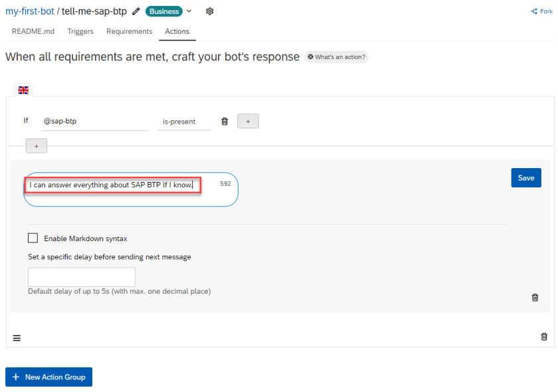
Task: Create a New Action Group
Action: click(x=48, y=377)
